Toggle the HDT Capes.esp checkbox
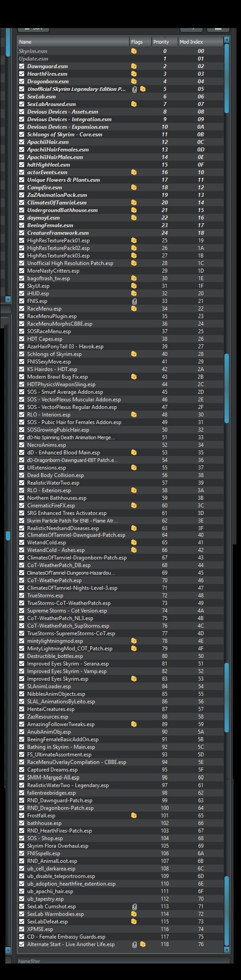Image resolution: width=241 pixels, height=980 pixels. [22, 339]
